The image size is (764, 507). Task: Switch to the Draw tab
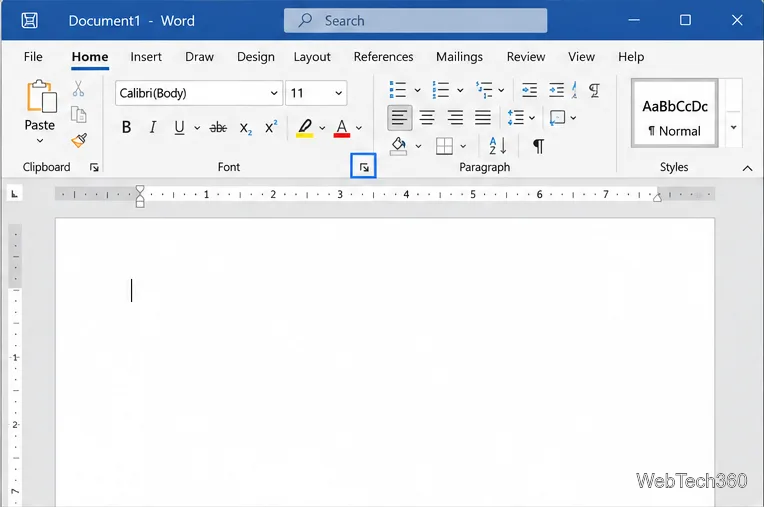point(199,57)
